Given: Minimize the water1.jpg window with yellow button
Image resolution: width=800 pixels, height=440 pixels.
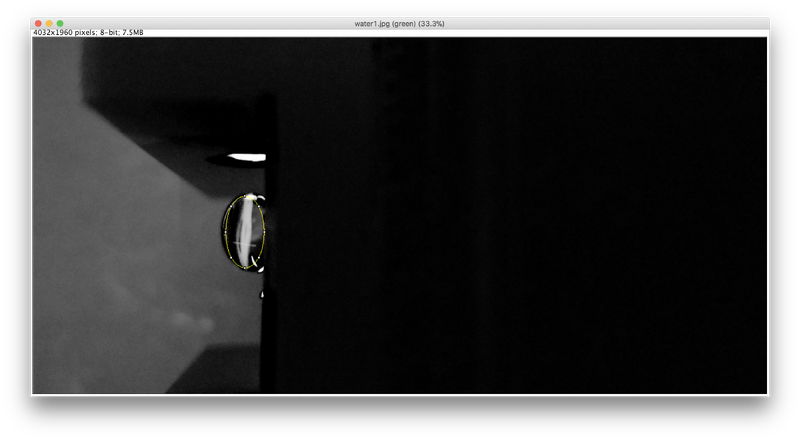Looking at the screenshot, I should coord(49,23).
